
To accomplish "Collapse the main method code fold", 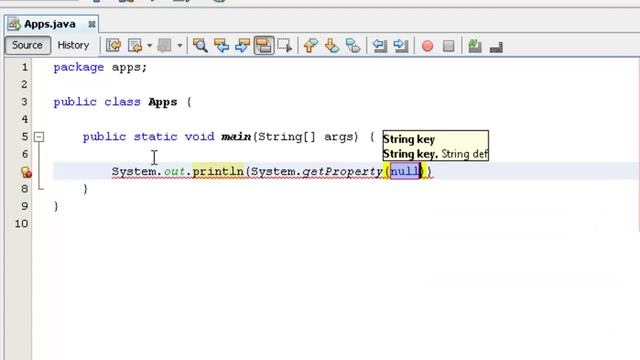I will point(39,137).
